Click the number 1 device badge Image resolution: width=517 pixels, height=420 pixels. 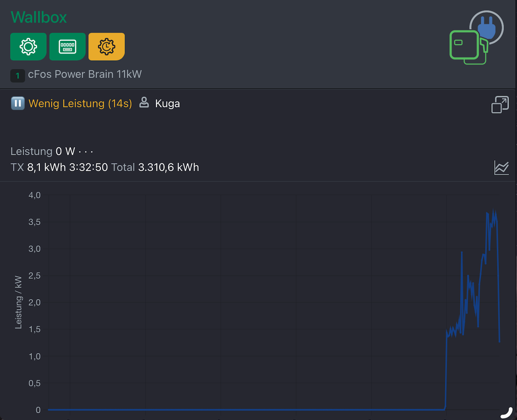point(17,76)
